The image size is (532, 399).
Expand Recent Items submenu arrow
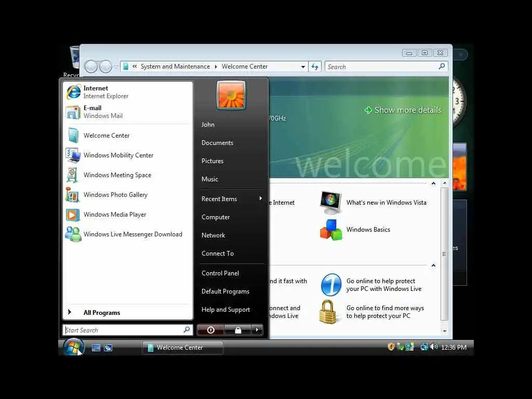coord(261,198)
